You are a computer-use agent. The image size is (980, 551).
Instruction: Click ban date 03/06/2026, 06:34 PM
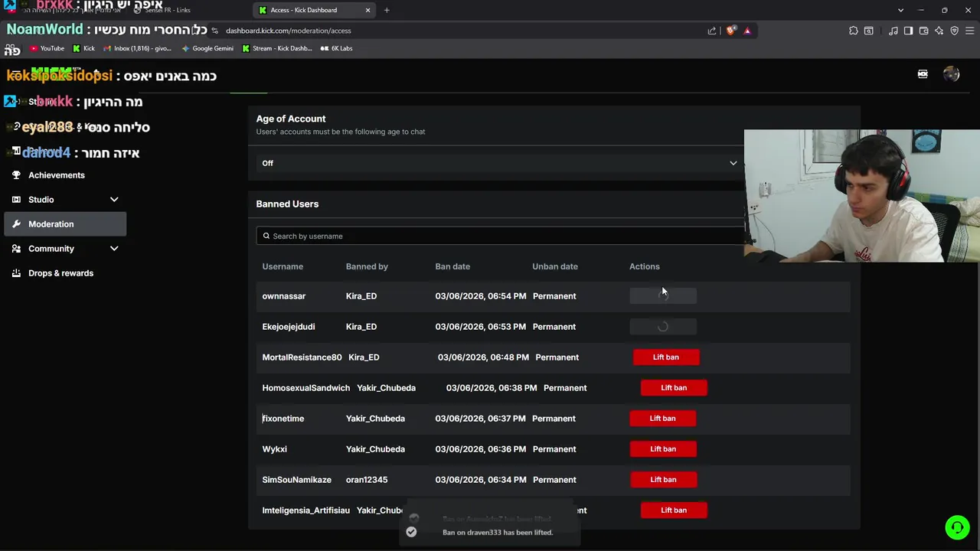click(x=481, y=480)
